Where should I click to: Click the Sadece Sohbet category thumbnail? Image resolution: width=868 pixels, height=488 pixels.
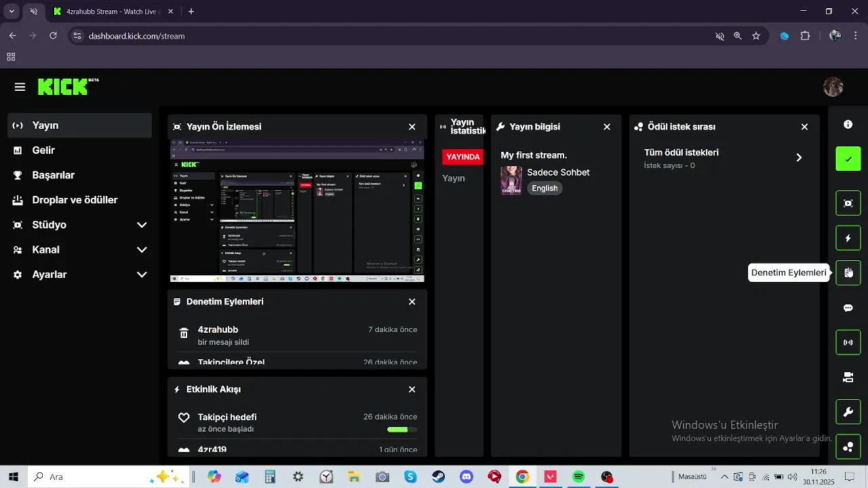511,181
